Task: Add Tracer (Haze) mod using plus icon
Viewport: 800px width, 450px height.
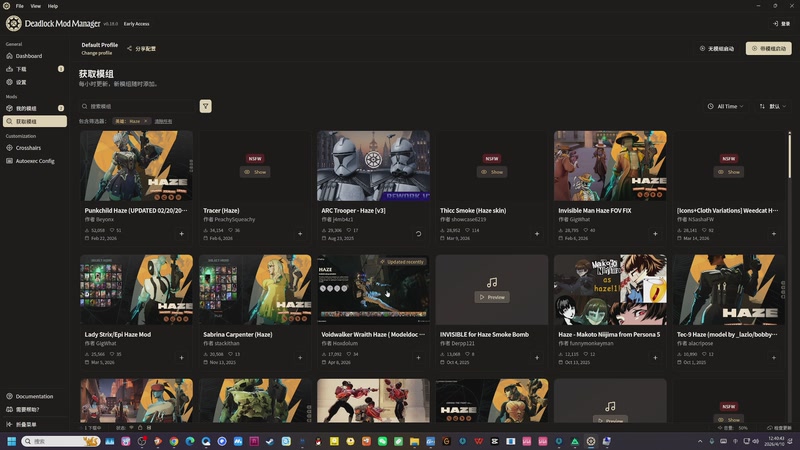Action: 300,234
